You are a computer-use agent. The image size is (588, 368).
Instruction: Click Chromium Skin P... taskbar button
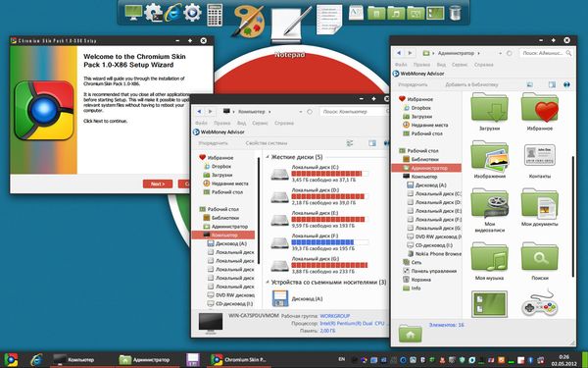click(x=239, y=360)
